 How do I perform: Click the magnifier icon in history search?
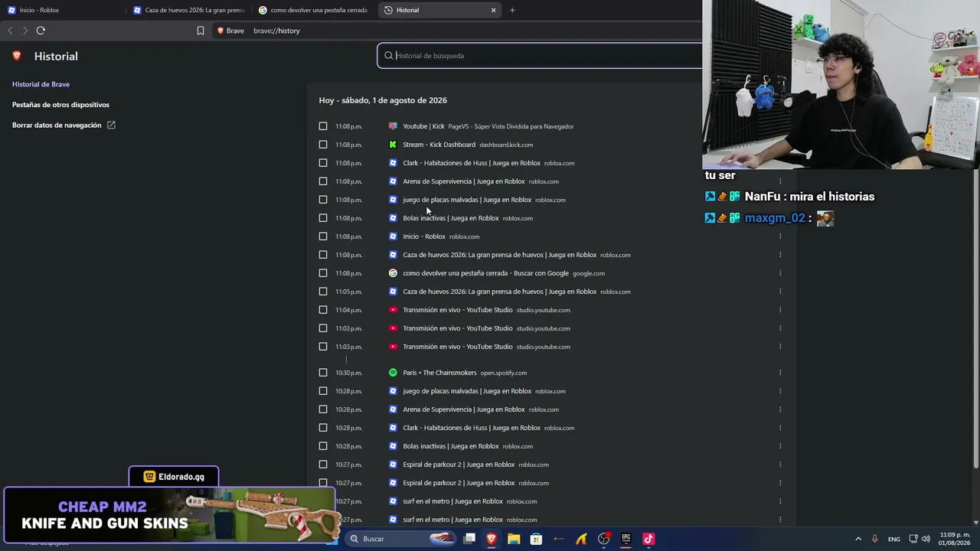point(388,55)
